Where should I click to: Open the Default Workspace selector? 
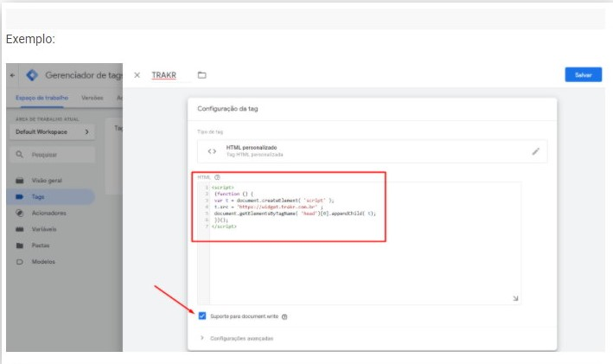tap(52, 132)
